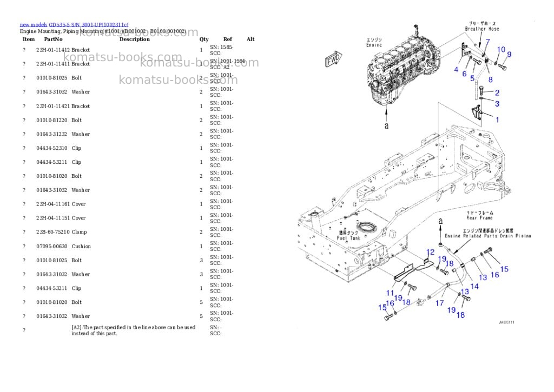This screenshot has height=392, width=554.
Task: Click the 'Qty' column header
Action: pyautogui.click(x=204, y=39)
